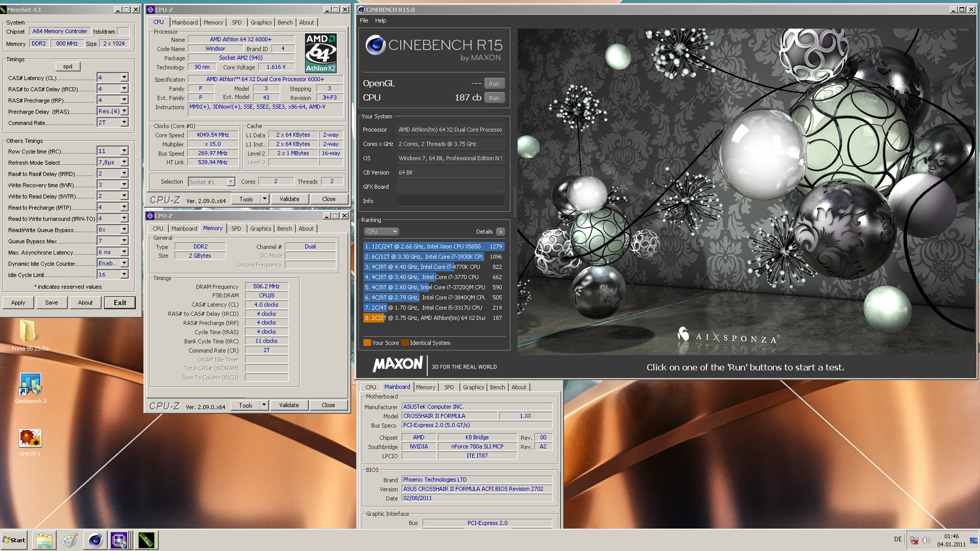
Task: Open Windows Explorer from the taskbar
Action: coord(44,540)
